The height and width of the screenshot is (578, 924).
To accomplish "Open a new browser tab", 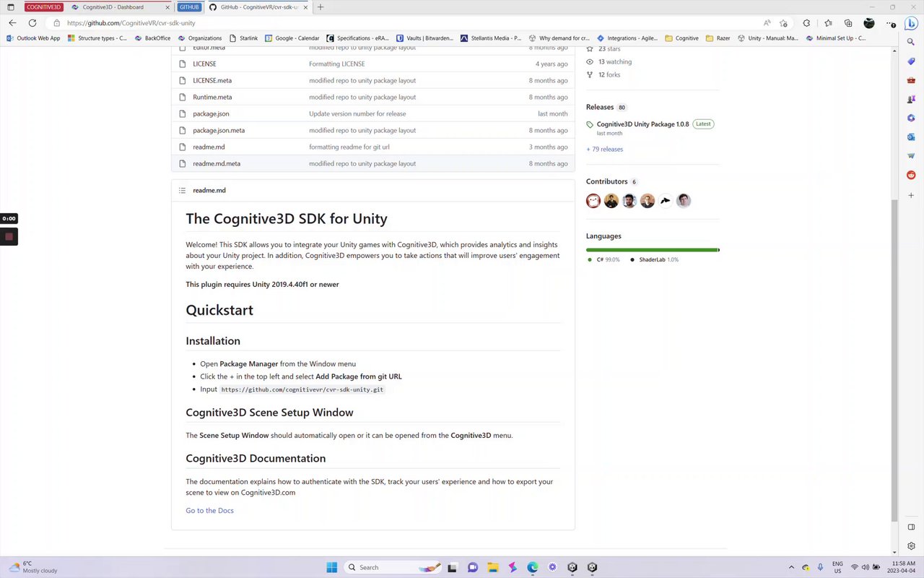I will 321,7.
